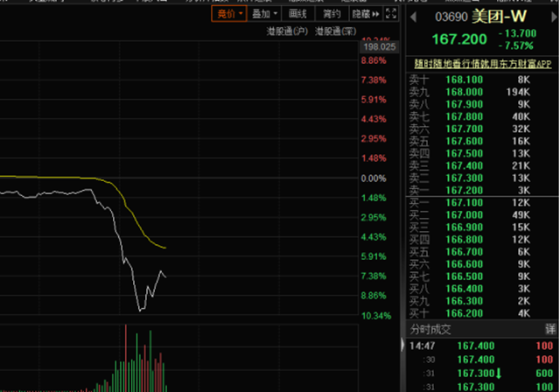Click the current price 167.200
Viewport: 560px width, 392px height.
pos(459,38)
